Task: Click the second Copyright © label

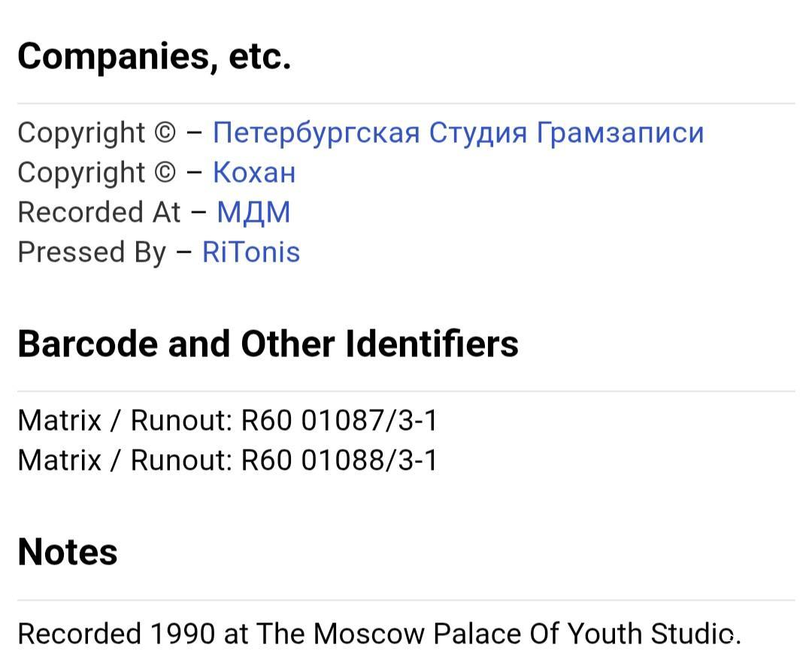Action: point(97,173)
